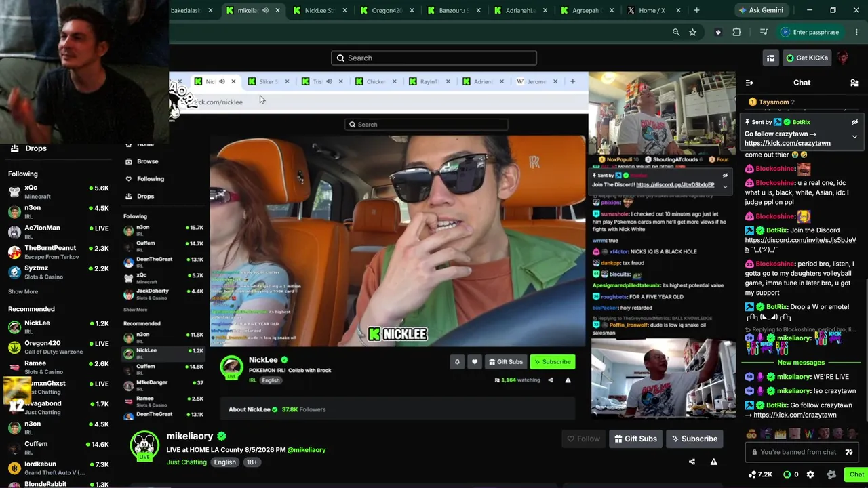Jump to New messages in chat
This screenshot has width=868, height=488.
801,363
